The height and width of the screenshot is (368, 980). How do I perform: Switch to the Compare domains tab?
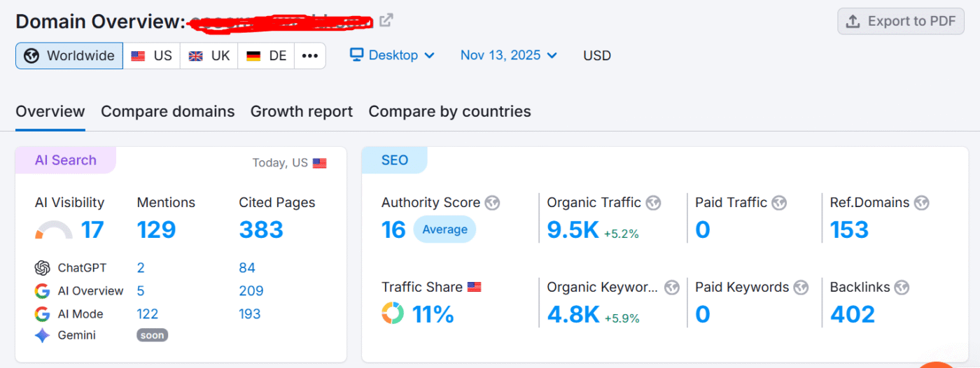tap(167, 112)
